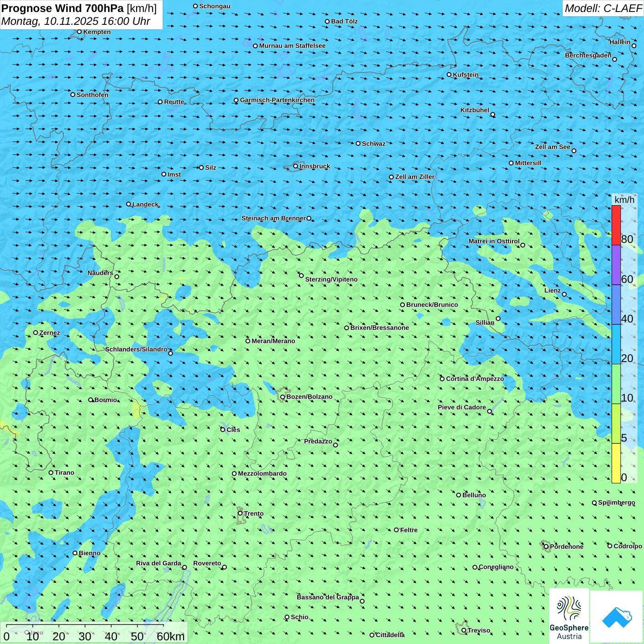Click the Matrei in Osttirol label
The height and width of the screenshot is (644, 644).
coord(494,241)
